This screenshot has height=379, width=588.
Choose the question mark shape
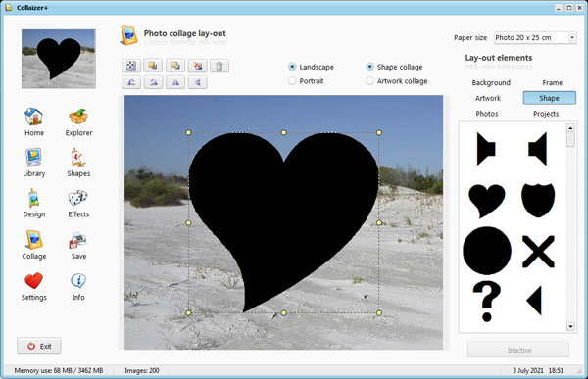point(487,301)
